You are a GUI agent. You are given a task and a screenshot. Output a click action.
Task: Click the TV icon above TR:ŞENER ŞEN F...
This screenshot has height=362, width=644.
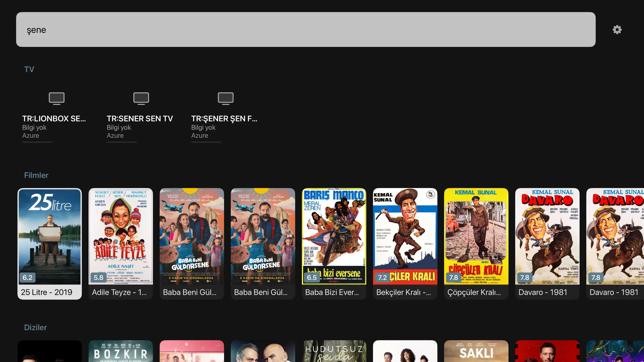pyautogui.click(x=226, y=98)
